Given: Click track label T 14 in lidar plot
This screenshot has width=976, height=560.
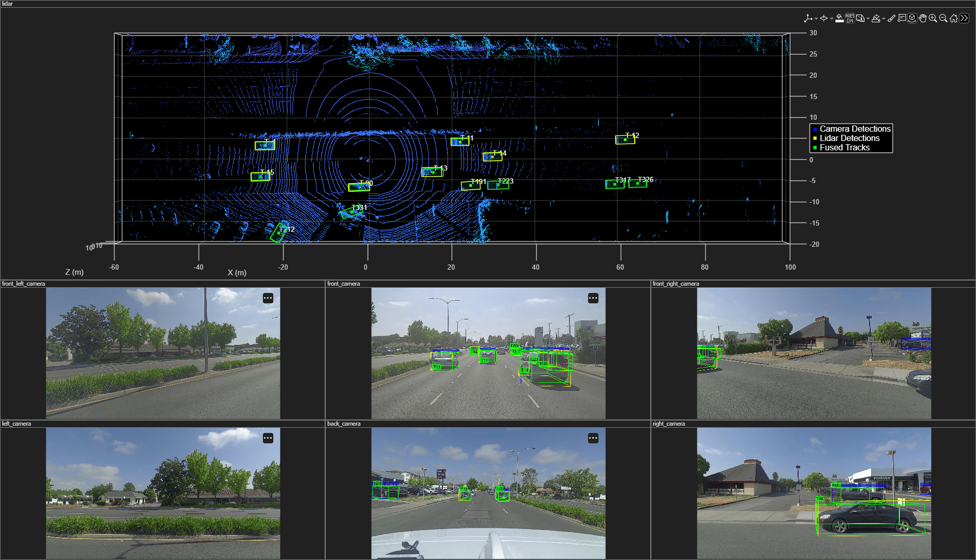Looking at the screenshot, I should coord(499,153).
